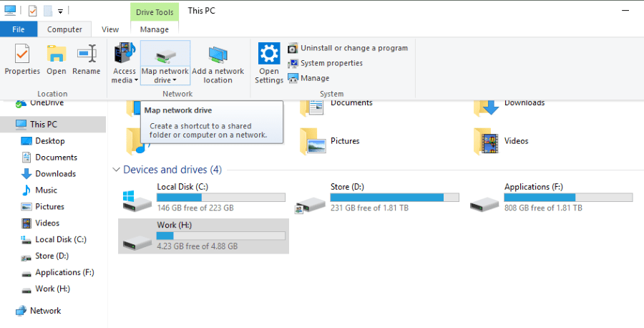
Task: Click the Drive Tools contextual tab
Action: point(155,12)
